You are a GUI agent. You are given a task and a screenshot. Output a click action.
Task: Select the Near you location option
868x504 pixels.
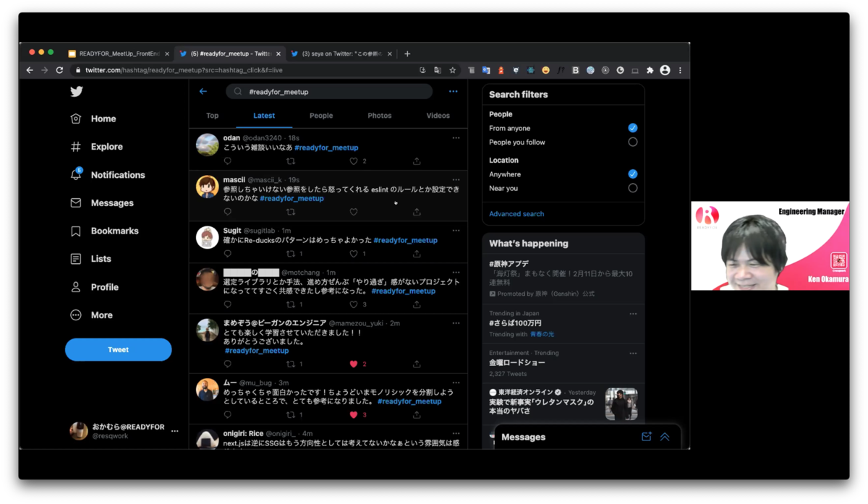[633, 188]
